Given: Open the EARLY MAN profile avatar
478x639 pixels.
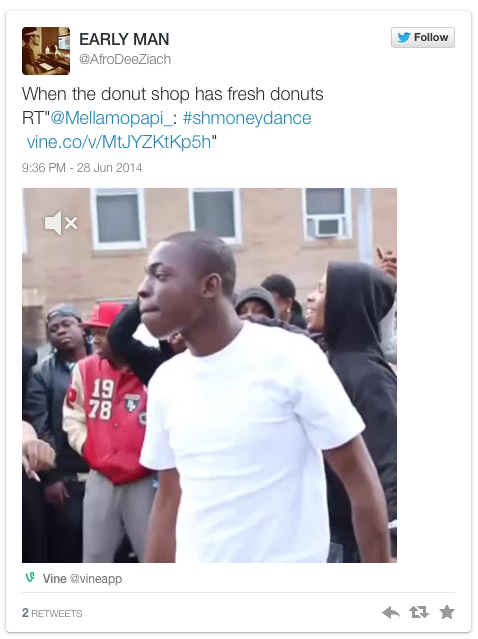Looking at the screenshot, I should tap(46, 51).
